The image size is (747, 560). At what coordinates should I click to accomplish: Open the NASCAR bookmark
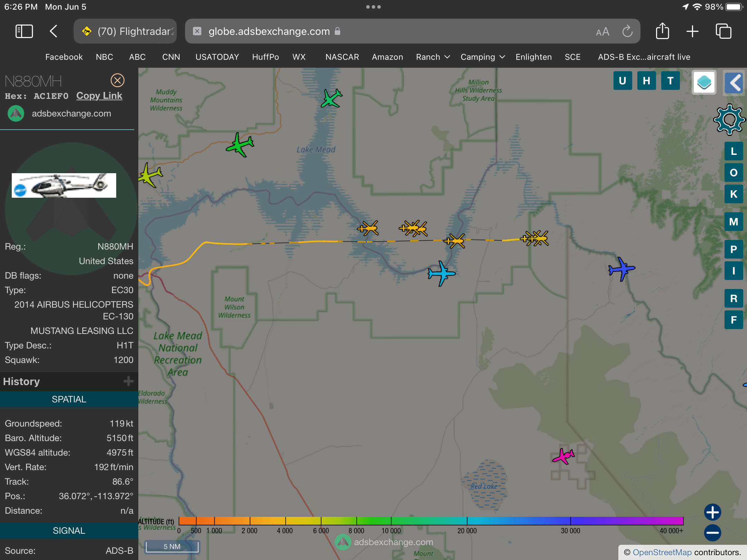pos(342,57)
